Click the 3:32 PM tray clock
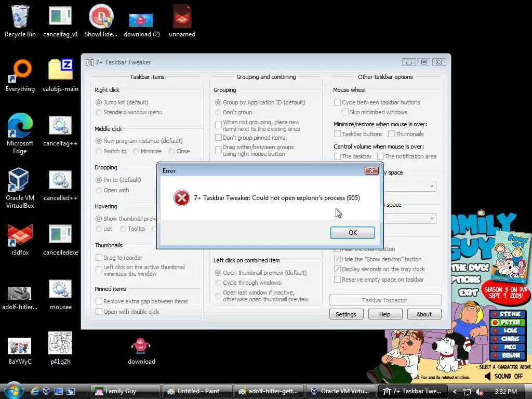Viewport: 532px width, 399px height. click(506, 392)
